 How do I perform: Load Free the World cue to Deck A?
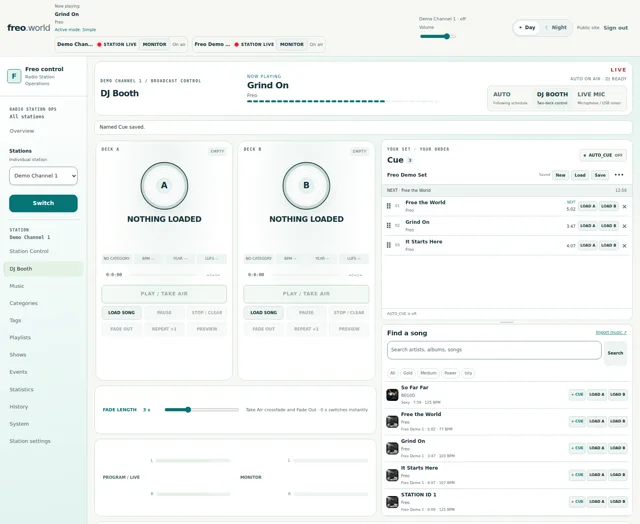pos(587,206)
